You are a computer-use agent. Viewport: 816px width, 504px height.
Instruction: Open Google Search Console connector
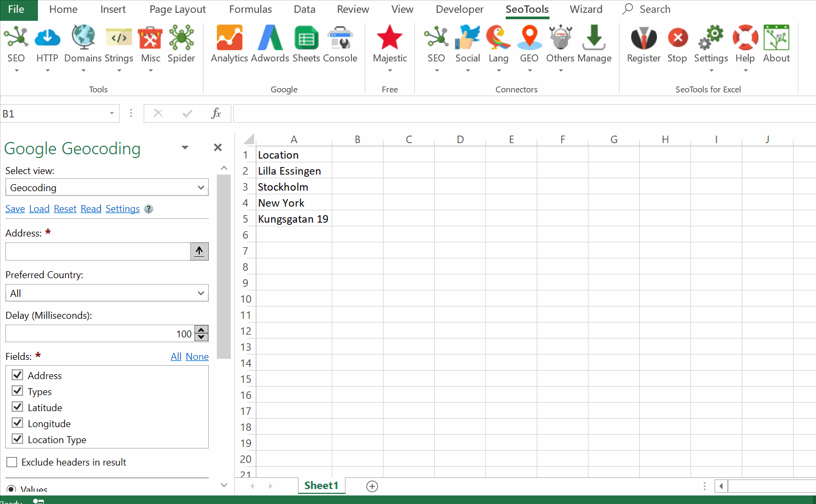(x=340, y=45)
